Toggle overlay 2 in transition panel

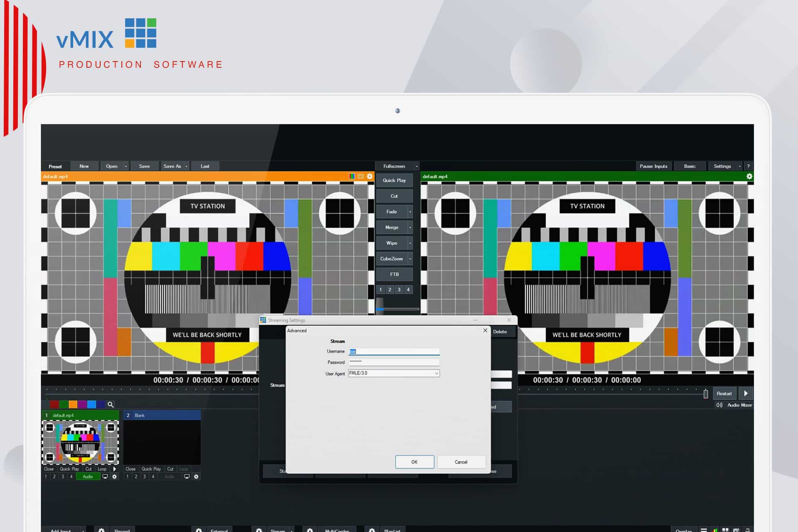tap(390, 290)
